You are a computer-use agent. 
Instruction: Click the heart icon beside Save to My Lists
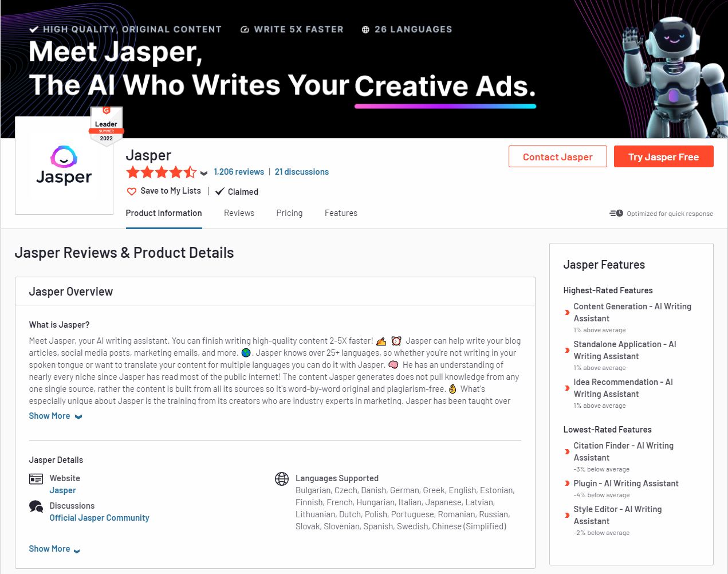tap(132, 191)
